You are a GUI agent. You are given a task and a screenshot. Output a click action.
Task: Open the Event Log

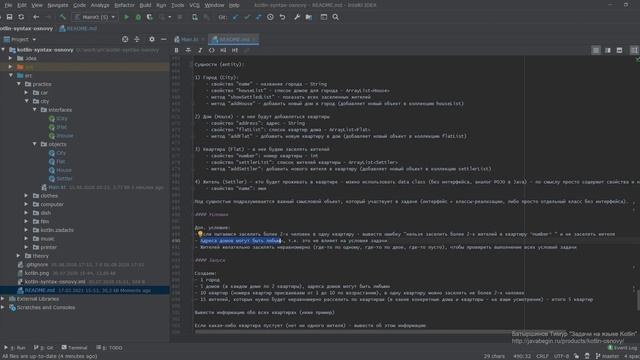[623, 348]
